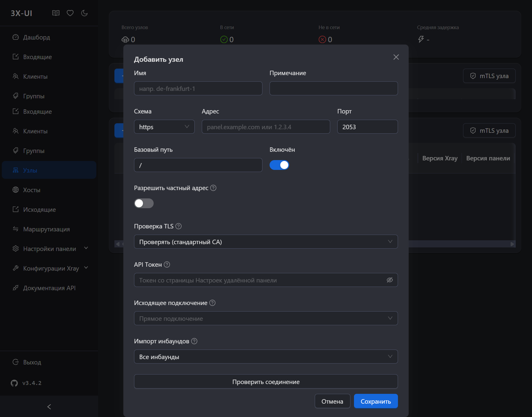
Task: Click the Отмена button
Action: point(332,401)
